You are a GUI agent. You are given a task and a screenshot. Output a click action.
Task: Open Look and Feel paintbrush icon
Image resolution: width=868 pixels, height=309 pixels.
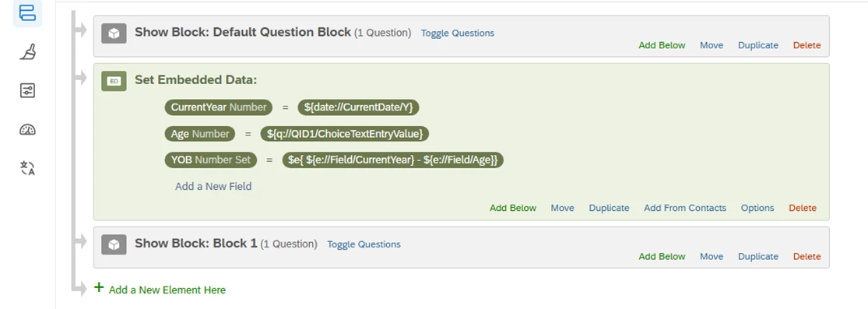27,52
